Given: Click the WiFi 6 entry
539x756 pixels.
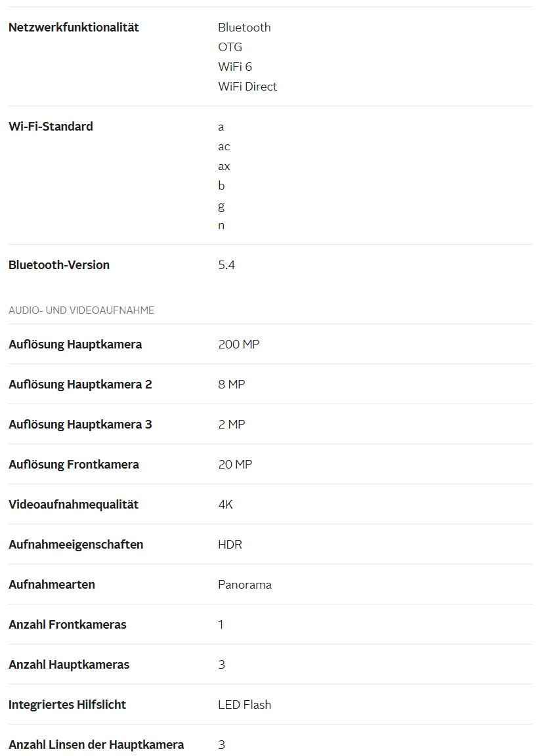Looking at the screenshot, I should tap(235, 66).
